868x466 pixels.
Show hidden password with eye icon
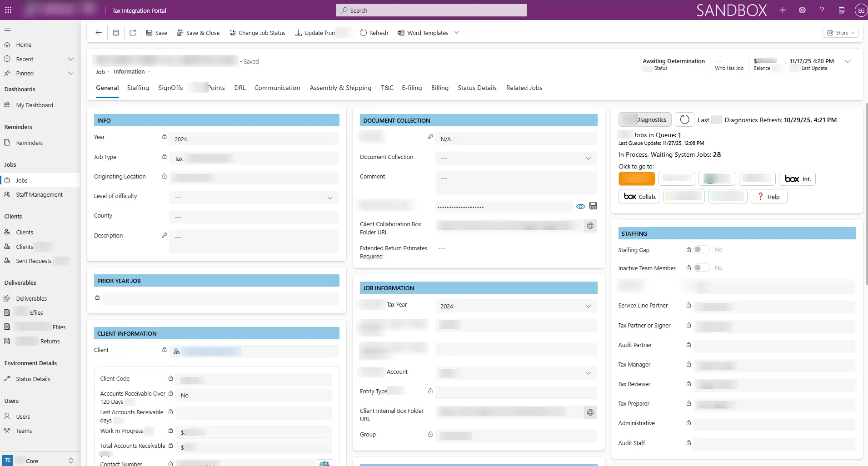(x=580, y=207)
